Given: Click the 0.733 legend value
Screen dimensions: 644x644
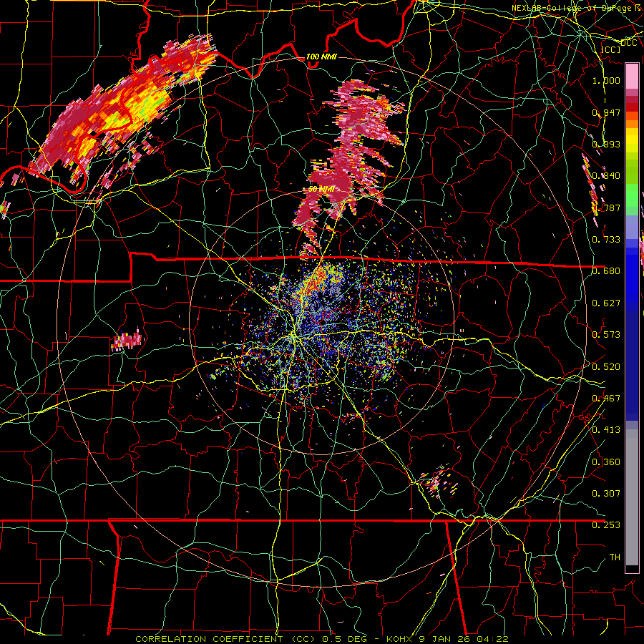Looking at the screenshot, I should [x=606, y=240].
